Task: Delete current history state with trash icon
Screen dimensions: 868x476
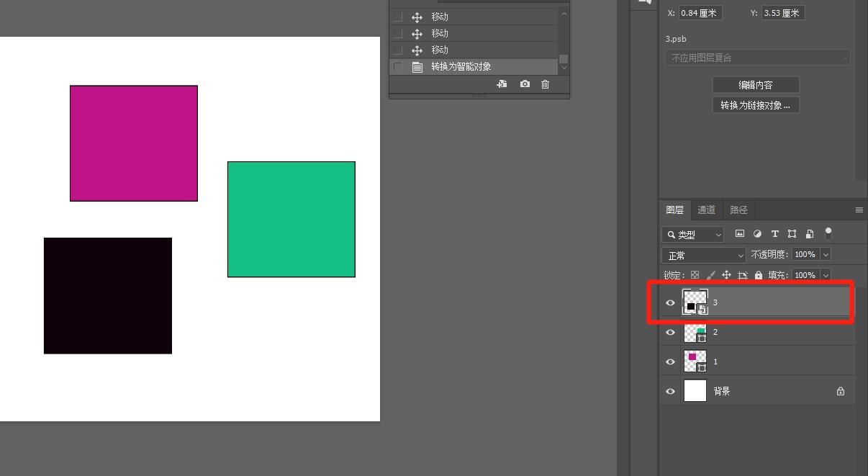Action: click(x=545, y=84)
